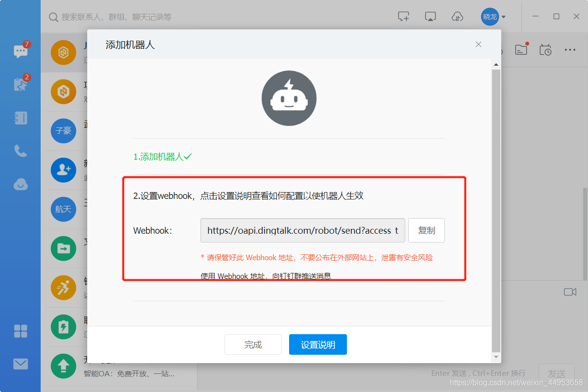
Task: Select the second orange hexagon avatar chat
Action: point(64,92)
